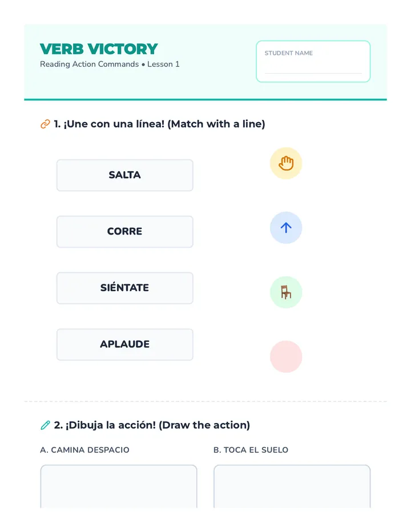Click the orange link icon beside section 1
The image size is (411, 532).
[45, 124]
